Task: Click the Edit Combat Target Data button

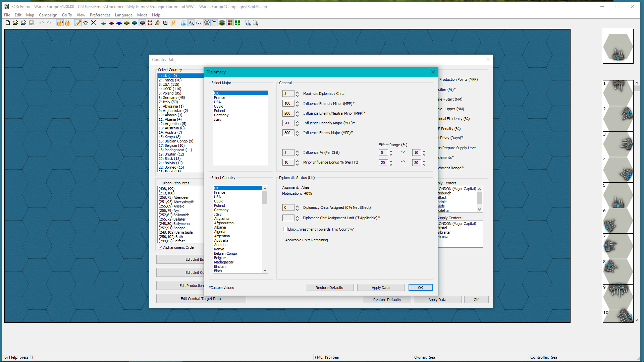Action: click(201, 299)
